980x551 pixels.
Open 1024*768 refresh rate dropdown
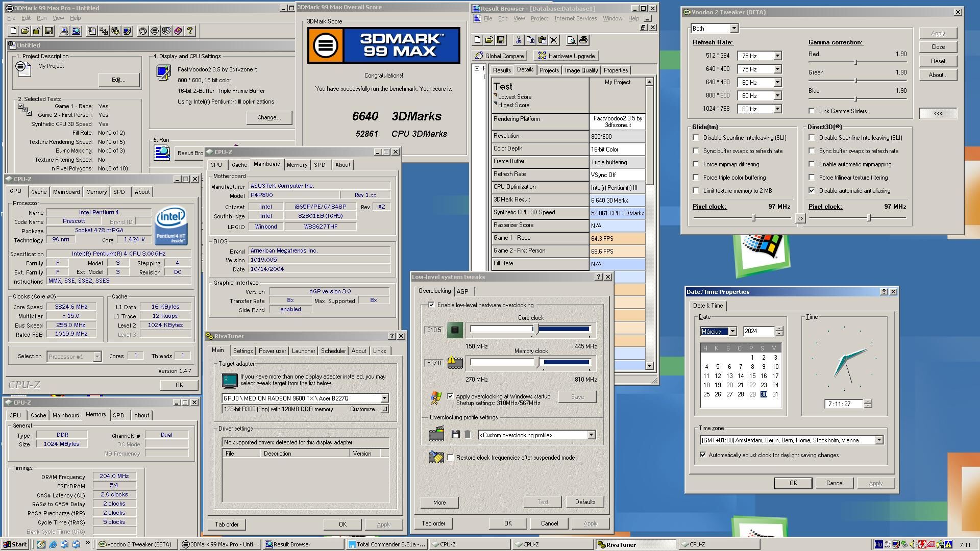[x=777, y=109]
